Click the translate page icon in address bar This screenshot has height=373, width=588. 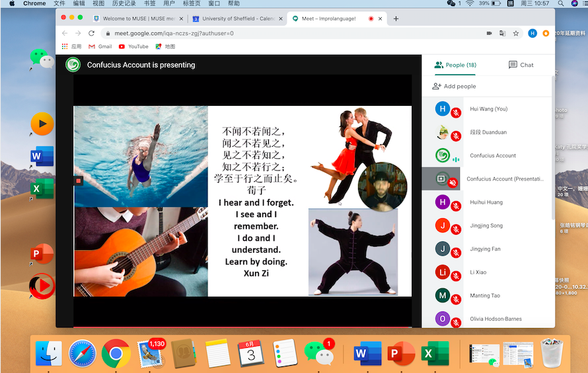point(502,33)
